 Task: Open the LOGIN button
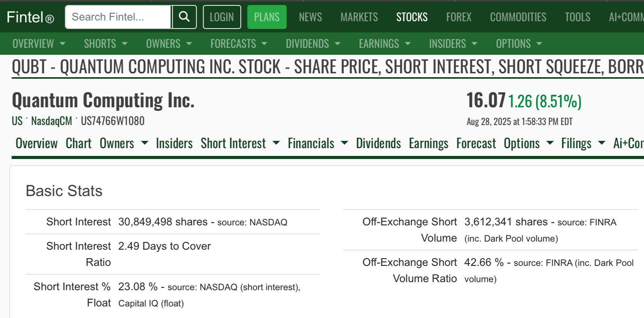pyautogui.click(x=222, y=17)
